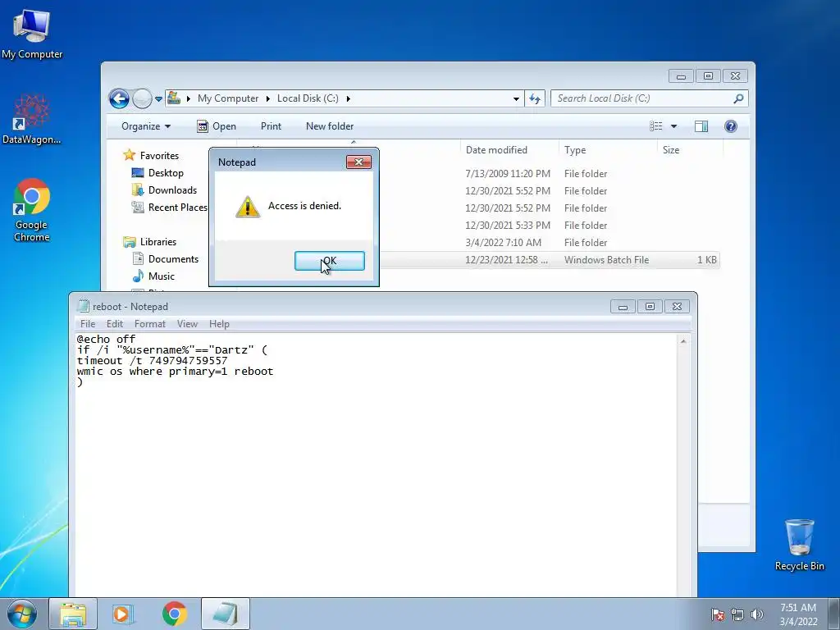
Task: Click the search magnifier icon
Action: click(x=739, y=98)
